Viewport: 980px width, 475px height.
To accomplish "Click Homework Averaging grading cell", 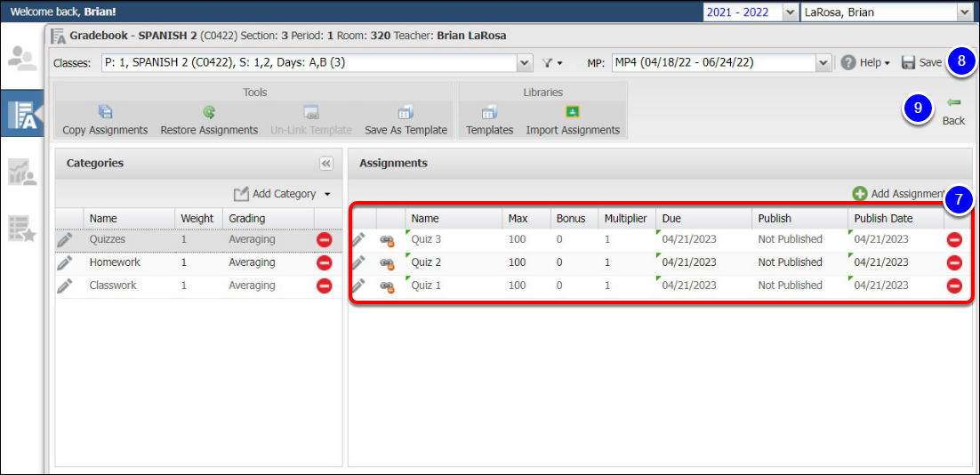I will (269, 262).
